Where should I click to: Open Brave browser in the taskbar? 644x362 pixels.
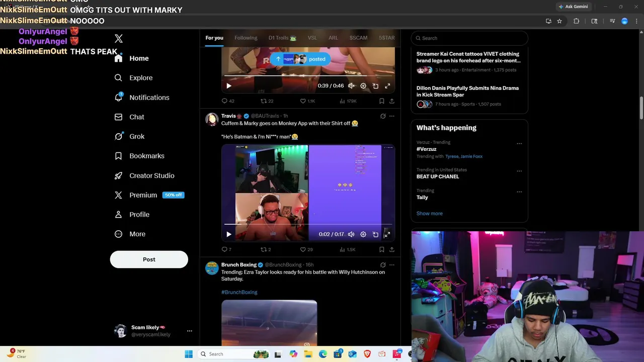[x=367, y=354]
